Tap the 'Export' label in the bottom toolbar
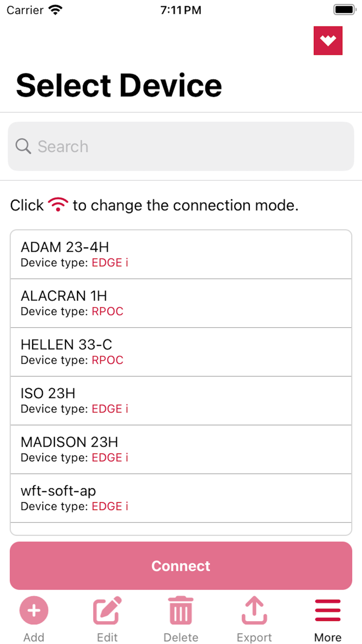Viewport: 362px width, 644px height. pyautogui.click(x=254, y=637)
